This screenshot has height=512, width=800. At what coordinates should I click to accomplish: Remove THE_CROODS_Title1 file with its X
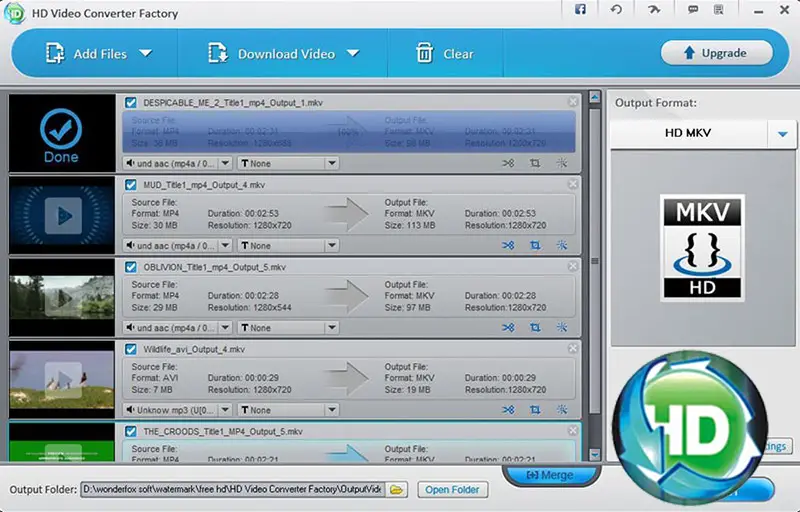[573, 431]
